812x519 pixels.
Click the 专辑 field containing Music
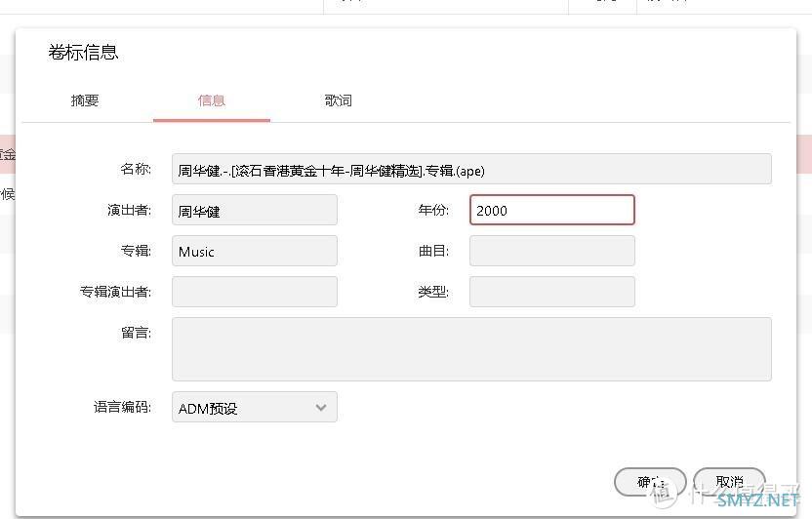pyautogui.click(x=255, y=251)
